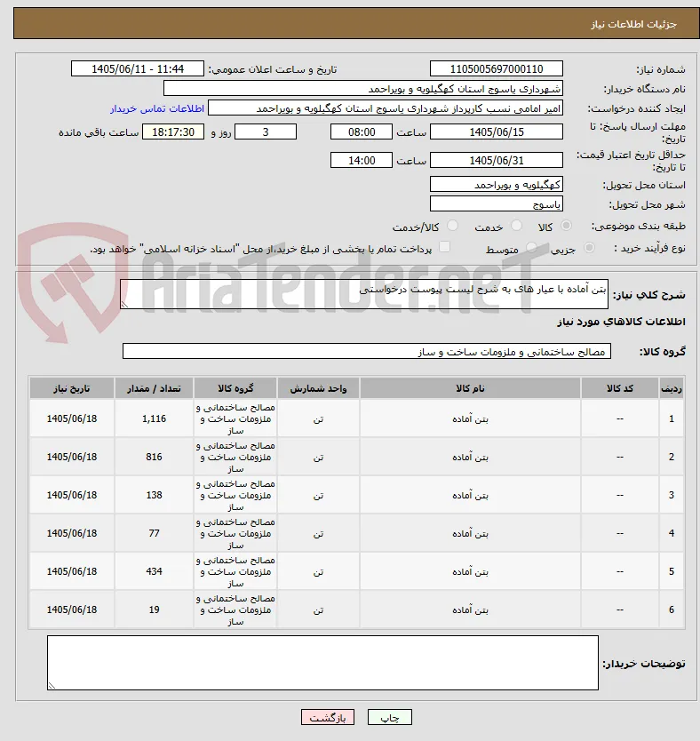Click quantity 138 in row 3
The image size is (700, 741).
(154, 495)
